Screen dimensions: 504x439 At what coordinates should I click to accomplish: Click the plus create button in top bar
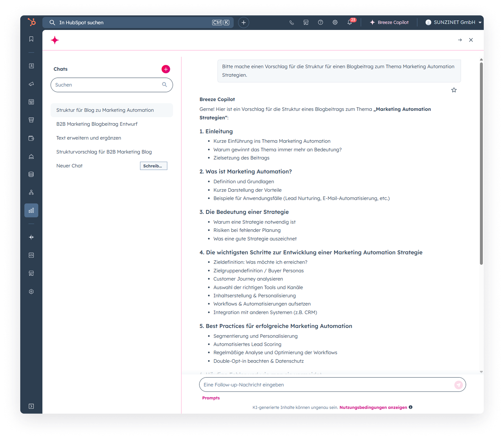[244, 22]
